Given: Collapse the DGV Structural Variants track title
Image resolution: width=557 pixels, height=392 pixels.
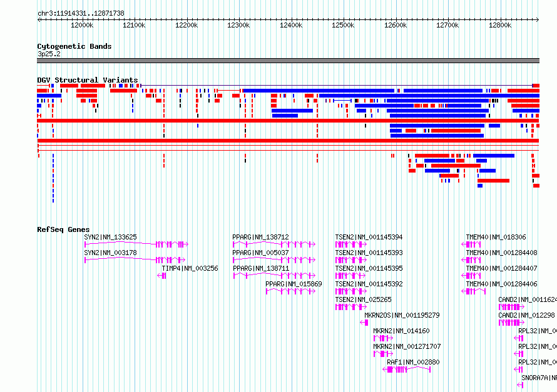Looking at the screenshot, I should coord(88,80).
